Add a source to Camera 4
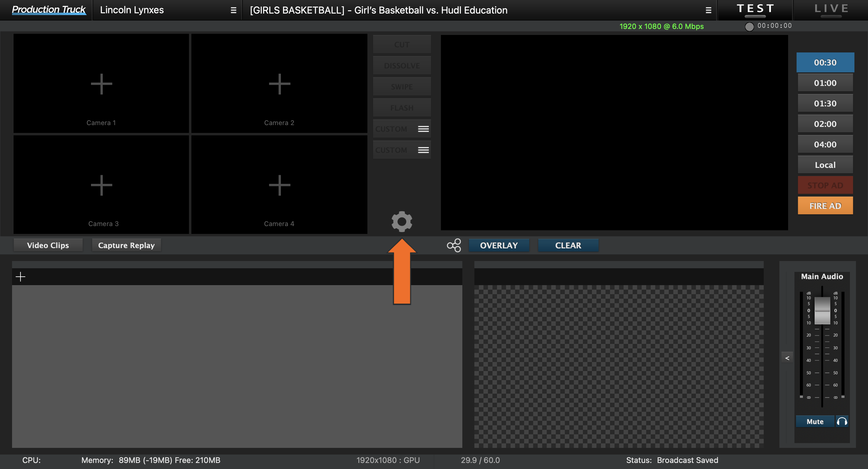Image resolution: width=868 pixels, height=469 pixels. pos(279,185)
